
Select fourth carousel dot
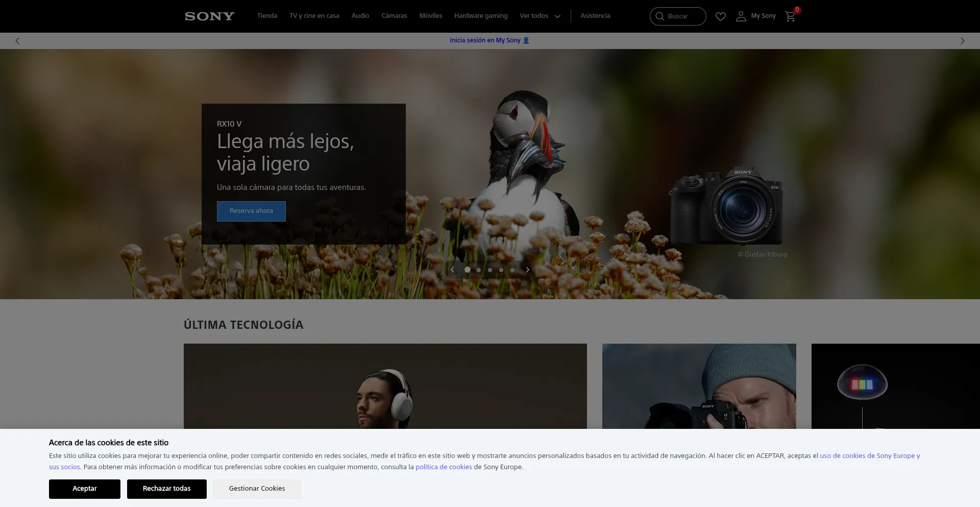(501, 270)
